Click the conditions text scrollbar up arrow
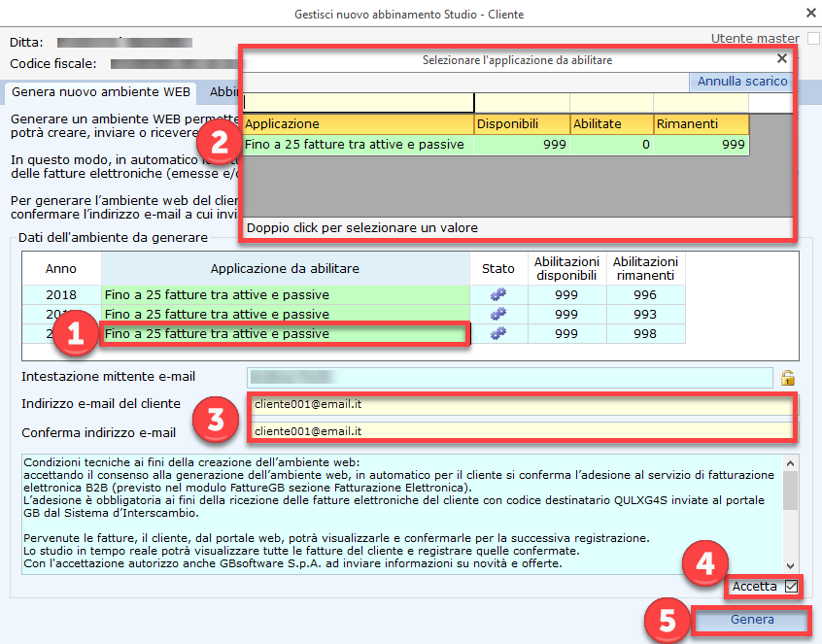Image resolution: width=822 pixels, height=644 pixels. point(791,463)
